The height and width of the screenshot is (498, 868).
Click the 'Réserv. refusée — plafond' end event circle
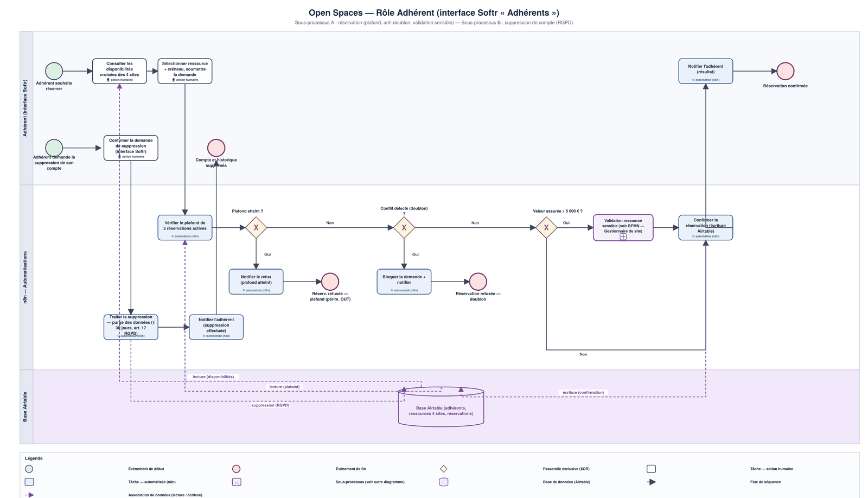(x=330, y=282)
